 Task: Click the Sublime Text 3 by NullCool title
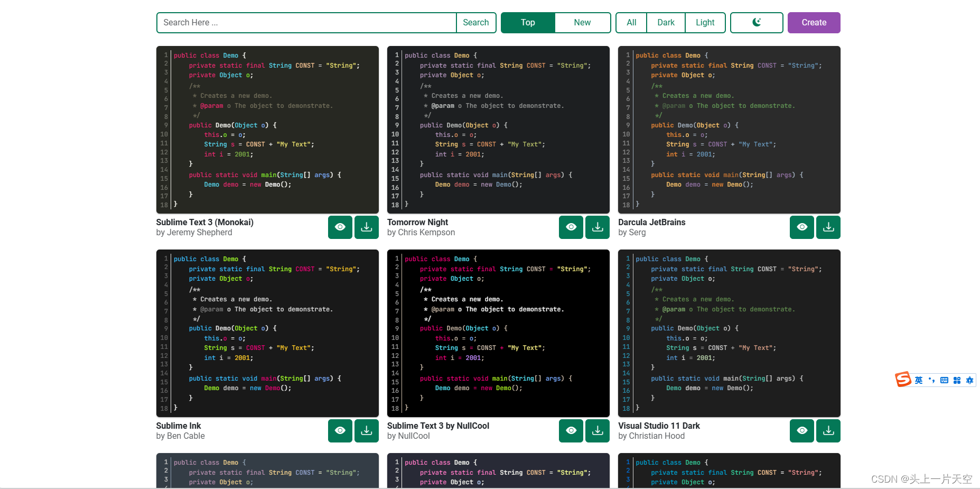[x=438, y=426]
